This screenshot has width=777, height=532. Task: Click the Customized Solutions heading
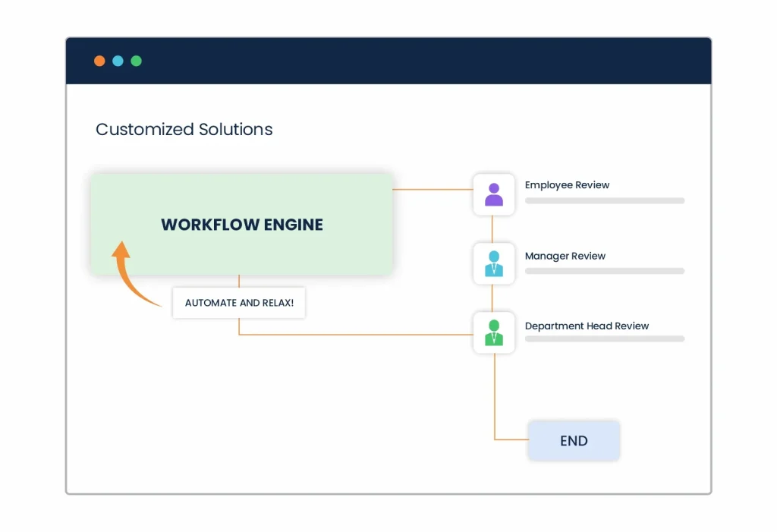pos(184,129)
